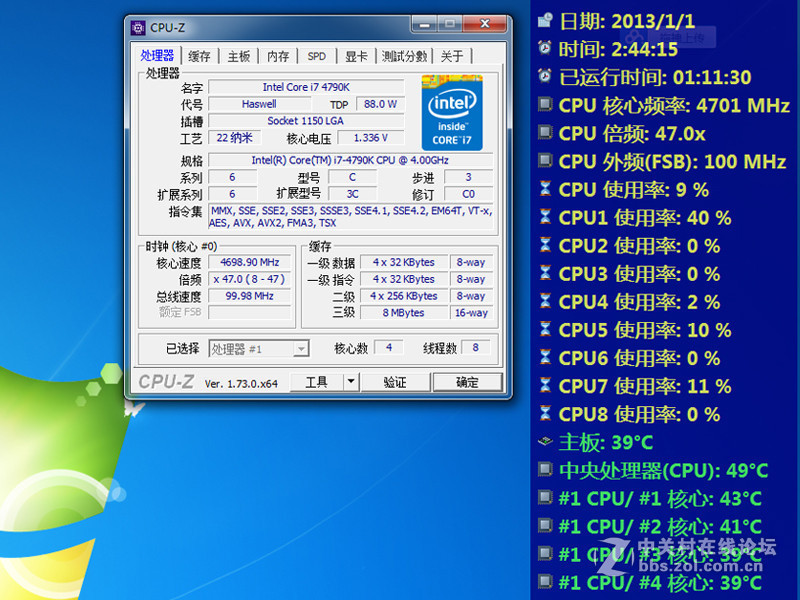Click the hourglass icon next to CPU3 使用率
Screen dimensions: 800x600
(545, 273)
